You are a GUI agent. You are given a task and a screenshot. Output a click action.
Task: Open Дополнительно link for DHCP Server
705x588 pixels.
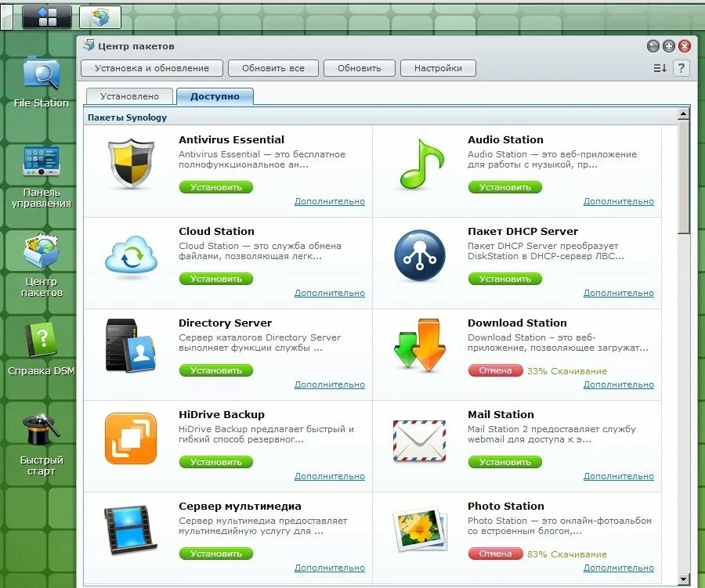point(619,293)
